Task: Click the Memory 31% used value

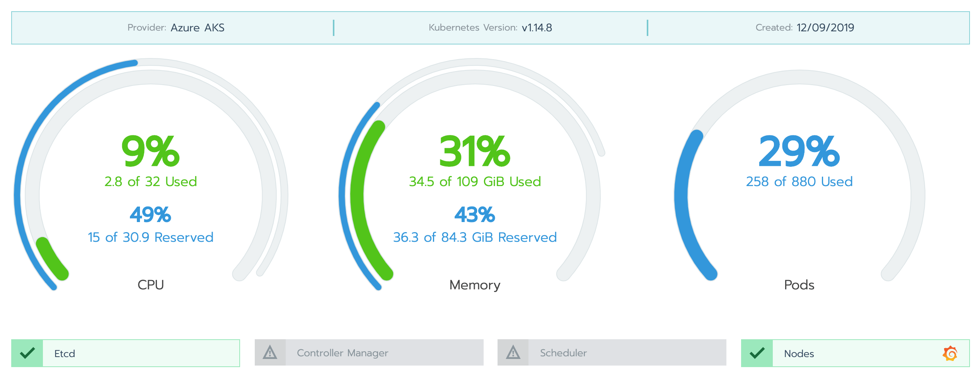Action: point(475,152)
